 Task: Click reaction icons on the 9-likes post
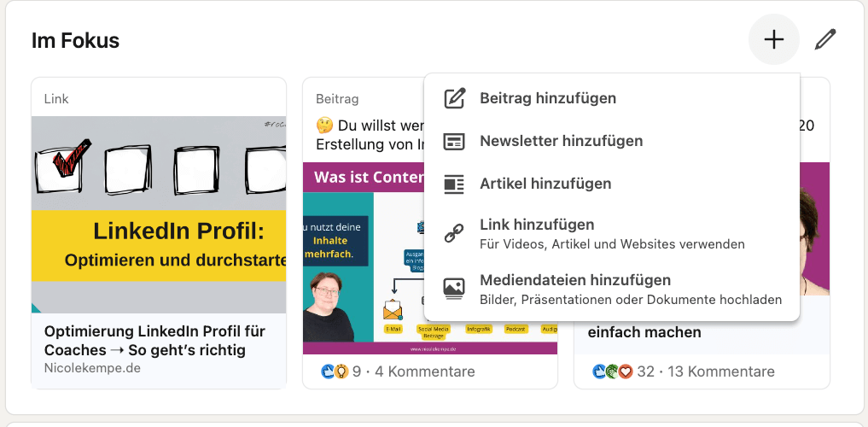[x=335, y=371]
